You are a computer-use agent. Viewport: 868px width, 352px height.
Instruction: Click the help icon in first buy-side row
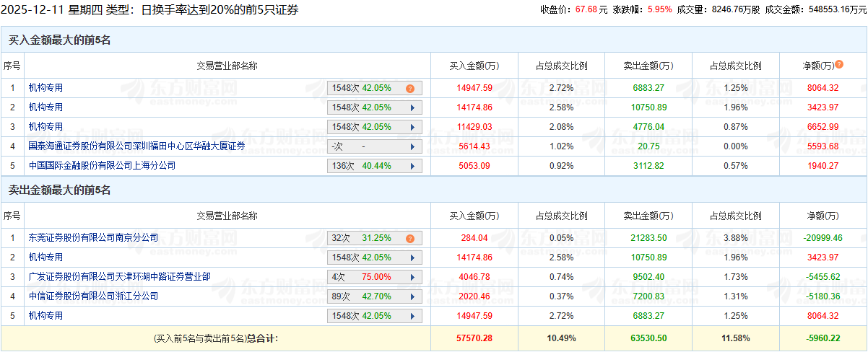410,89
